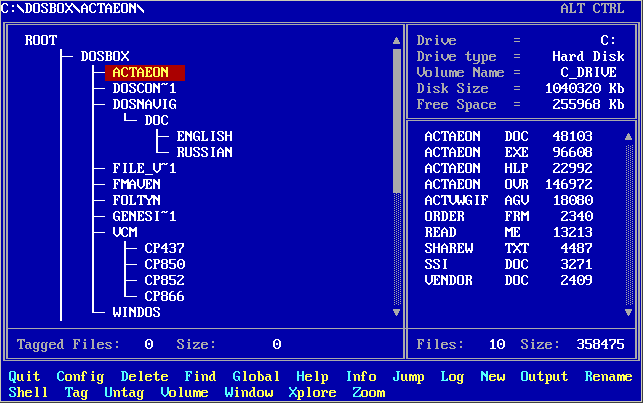
Task: Select the ROOT tree node
Action: pyautogui.click(x=41, y=40)
